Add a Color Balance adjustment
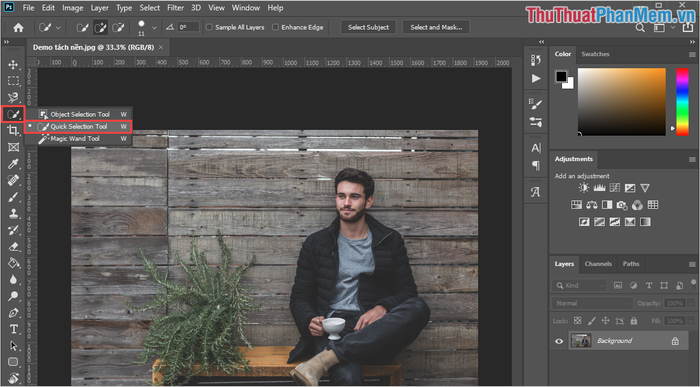700x387 pixels. (x=592, y=205)
